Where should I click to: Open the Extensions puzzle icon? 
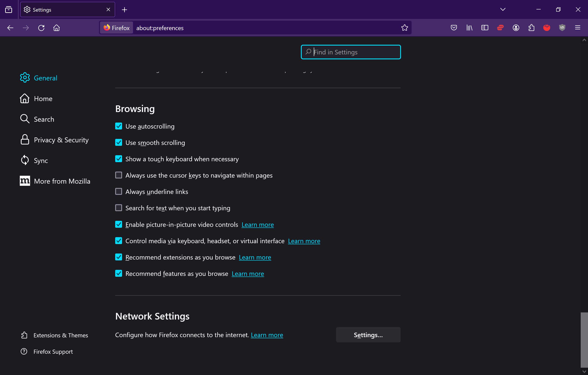point(531,28)
